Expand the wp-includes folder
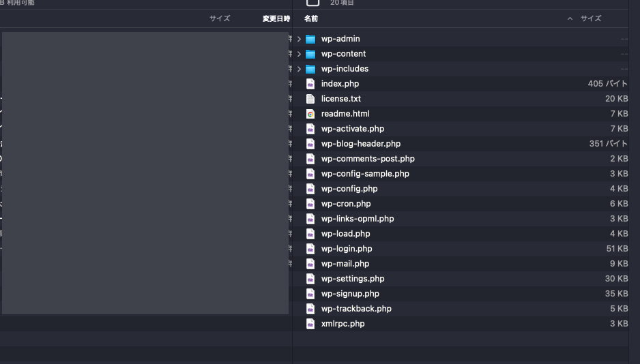 point(299,70)
